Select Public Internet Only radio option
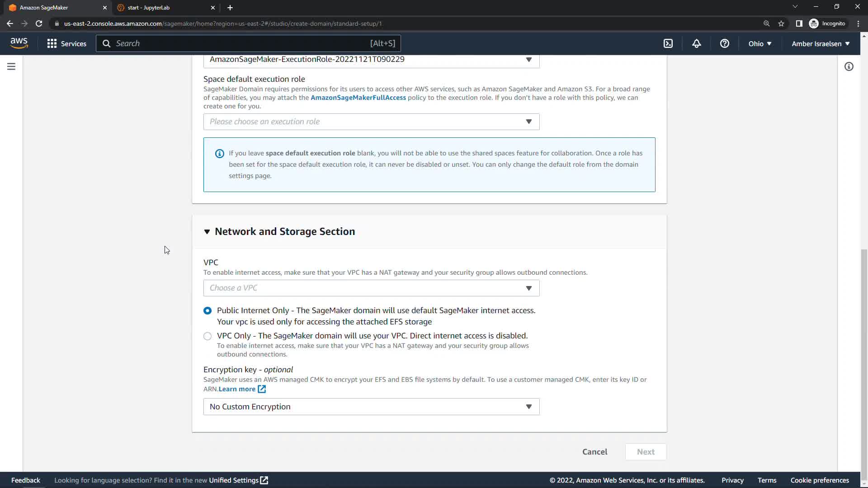This screenshot has height=488, width=868. (208, 310)
